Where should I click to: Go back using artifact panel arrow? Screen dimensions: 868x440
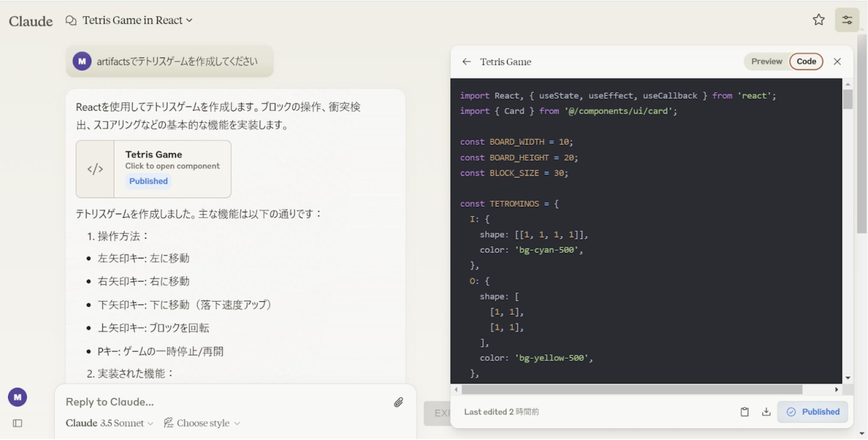pyautogui.click(x=467, y=62)
